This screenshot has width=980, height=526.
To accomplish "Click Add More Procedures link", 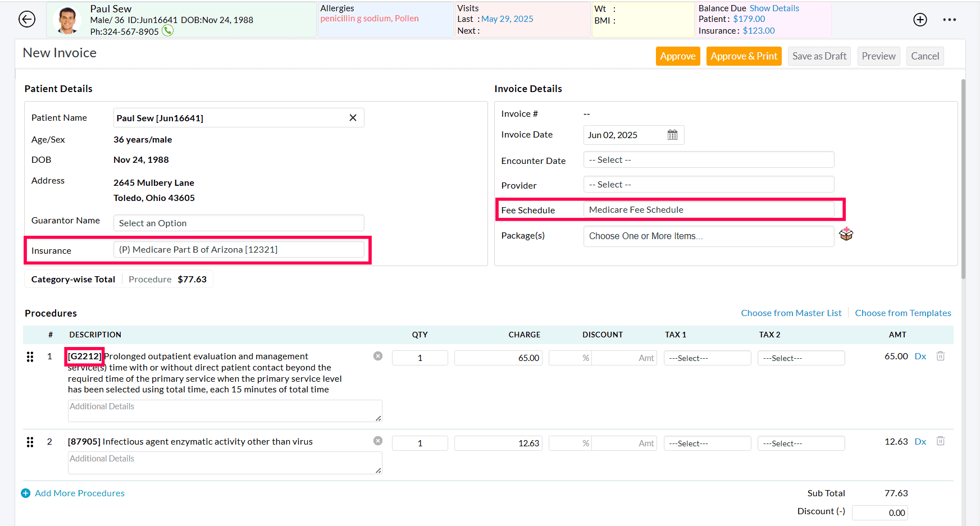I will (x=79, y=493).
